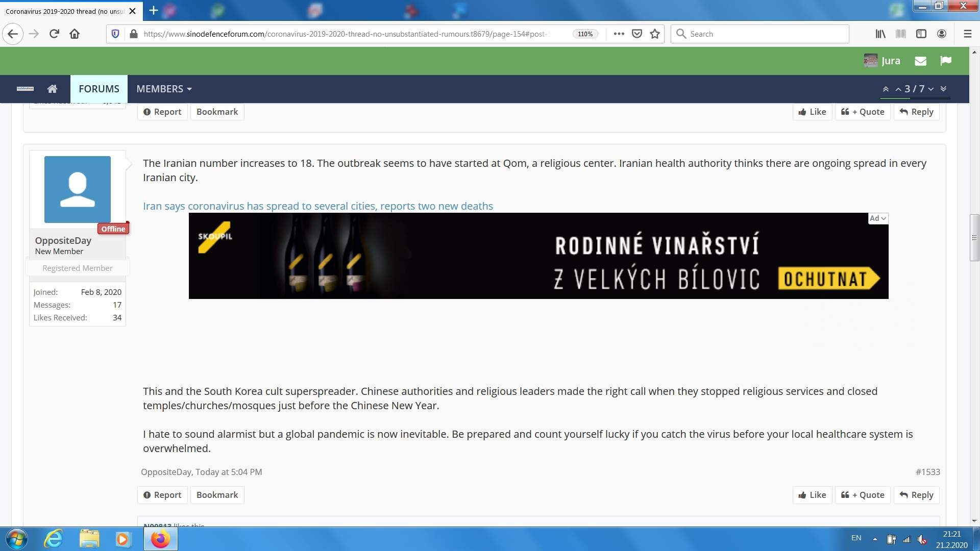Open site information lock icon

point(134,34)
